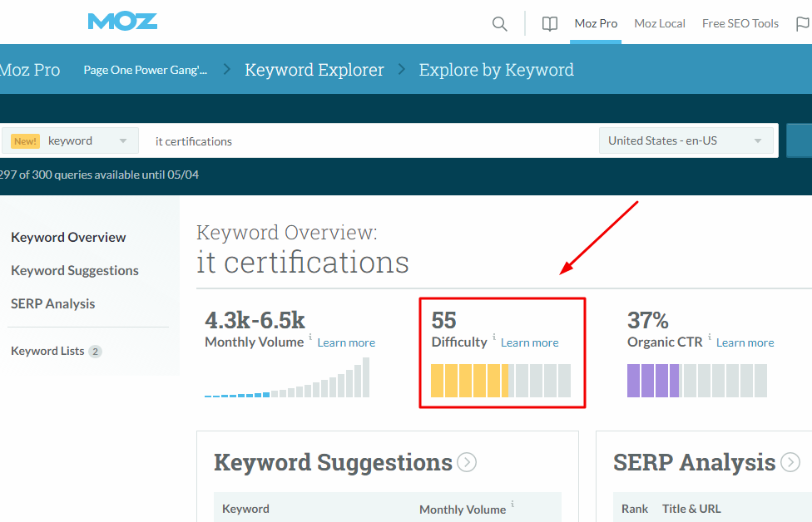Click info icon next to Organic CTR
This screenshot has height=522, width=812.
click(x=709, y=337)
